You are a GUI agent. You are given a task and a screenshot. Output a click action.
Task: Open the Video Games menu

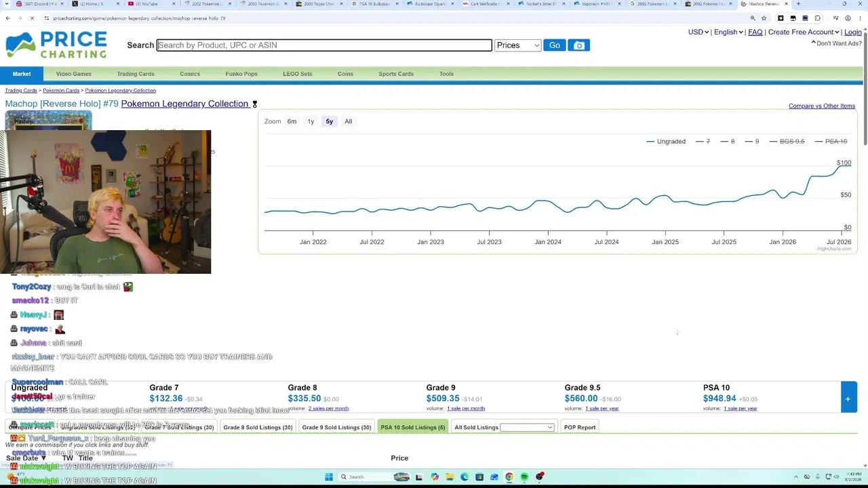point(74,74)
